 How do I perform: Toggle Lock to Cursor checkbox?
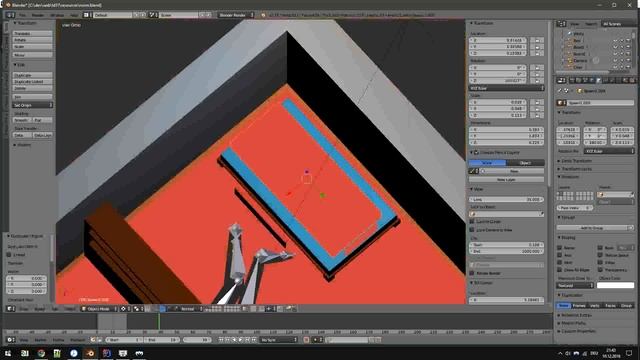[x=472, y=222]
